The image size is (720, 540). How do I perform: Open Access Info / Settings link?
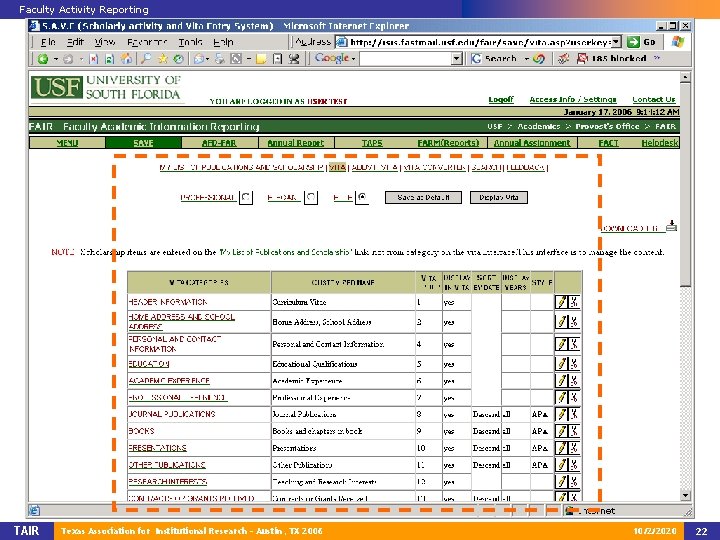(x=573, y=99)
